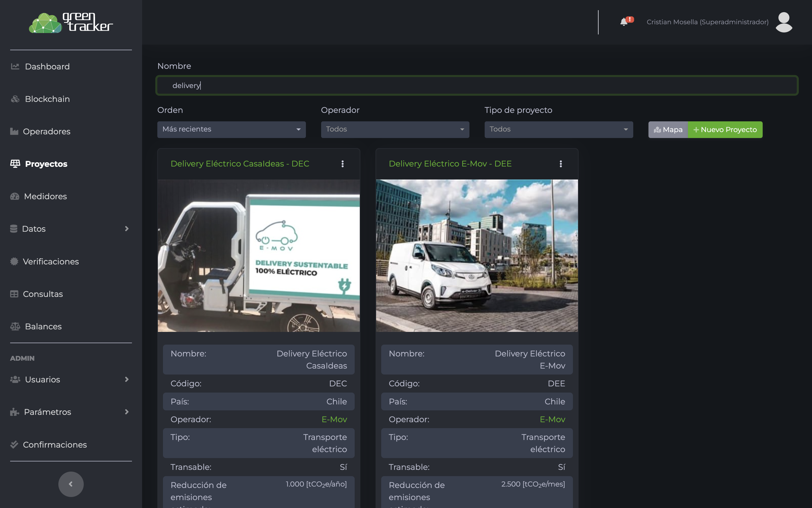
Task: Expand the Datos submenu chevron
Action: [x=127, y=229]
